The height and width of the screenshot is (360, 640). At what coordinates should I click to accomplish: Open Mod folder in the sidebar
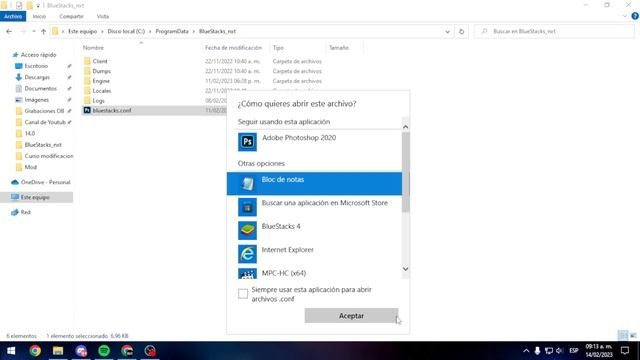coord(31,167)
